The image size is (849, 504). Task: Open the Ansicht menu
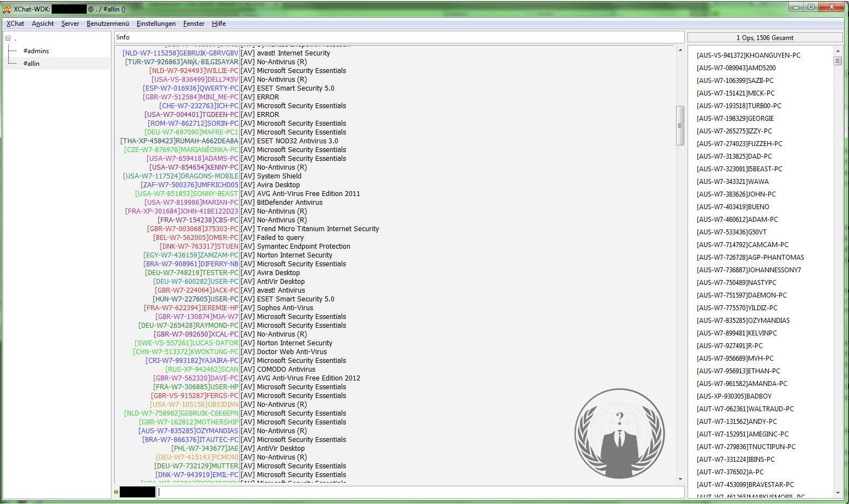click(43, 24)
